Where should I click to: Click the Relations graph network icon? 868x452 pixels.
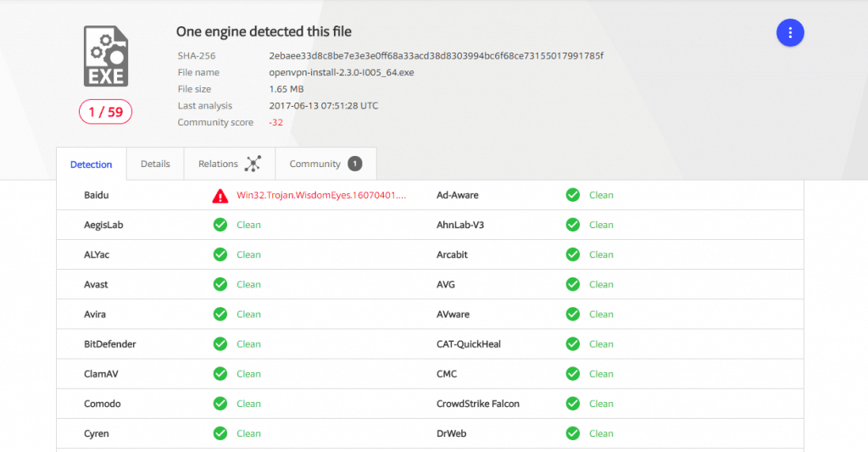point(253,164)
